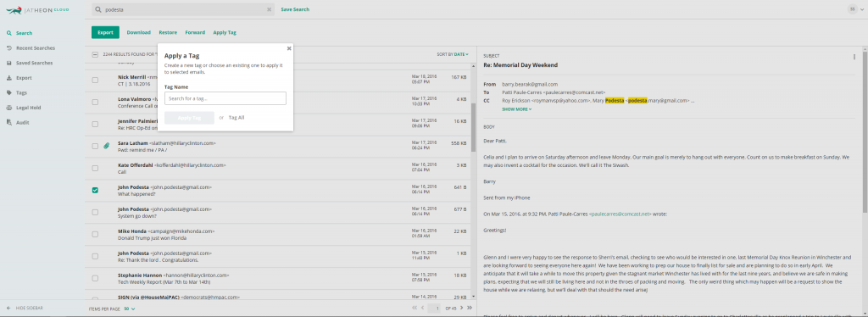Click the attachment paperclip on the Sara Latham email
The width and height of the screenshot is (868, 317).
pos(107,146)
